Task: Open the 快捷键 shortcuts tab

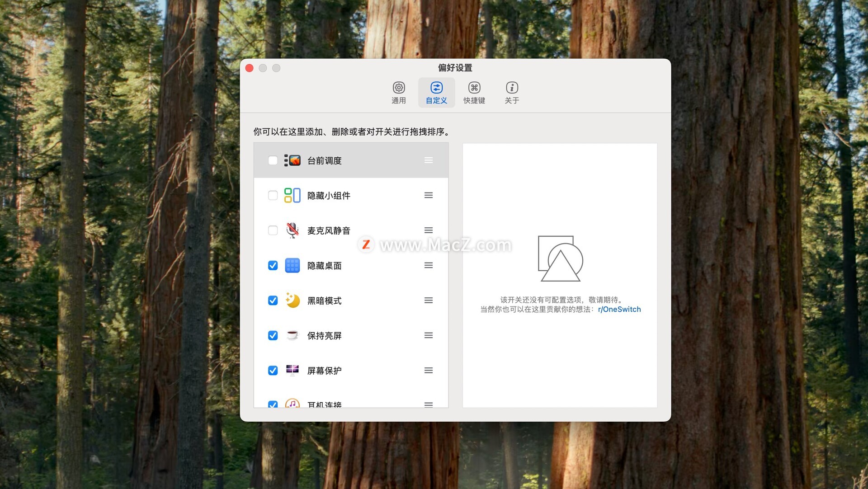Action: (474, 93)
